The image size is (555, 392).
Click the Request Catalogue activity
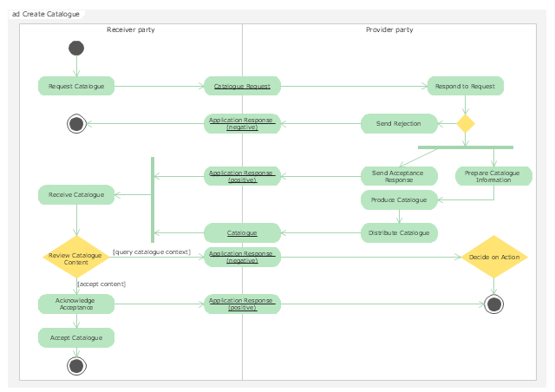coord(76,86)
